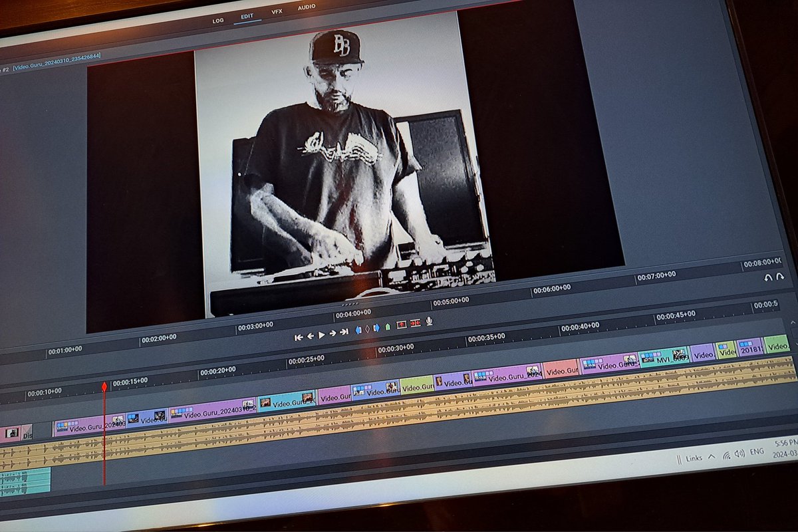798x532 pixels.
Task: Switch to the LOG tab
Action: 218,21
